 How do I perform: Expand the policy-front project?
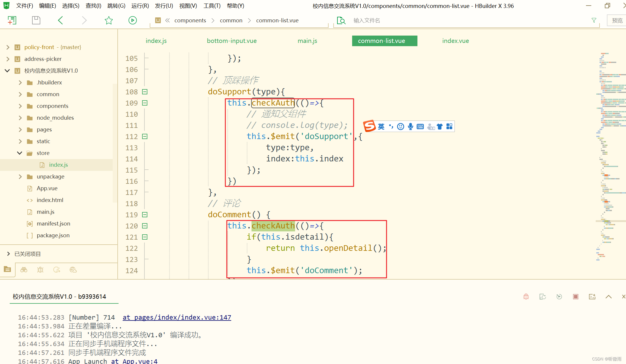pos(8,47)
